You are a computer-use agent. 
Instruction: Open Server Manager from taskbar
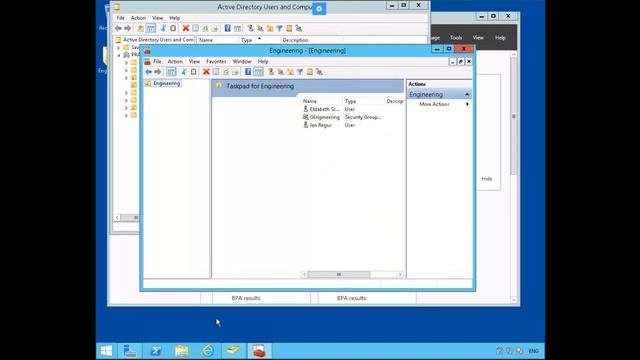click(130, 351)
